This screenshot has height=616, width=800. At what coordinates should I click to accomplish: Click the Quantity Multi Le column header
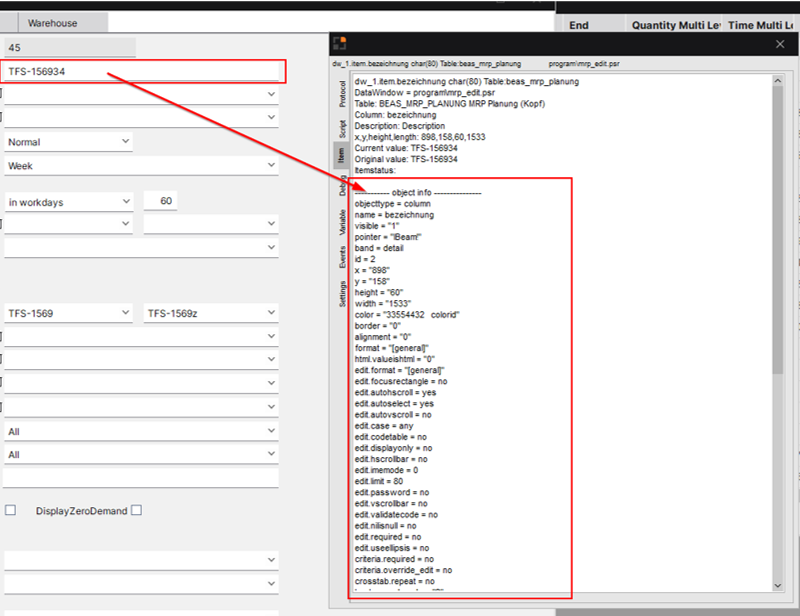pos(676,25)
